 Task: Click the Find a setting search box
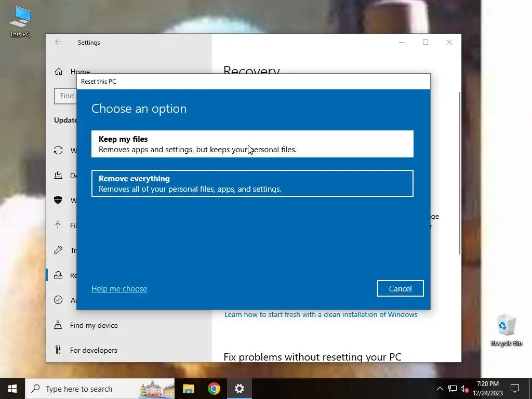click(65, 96)
